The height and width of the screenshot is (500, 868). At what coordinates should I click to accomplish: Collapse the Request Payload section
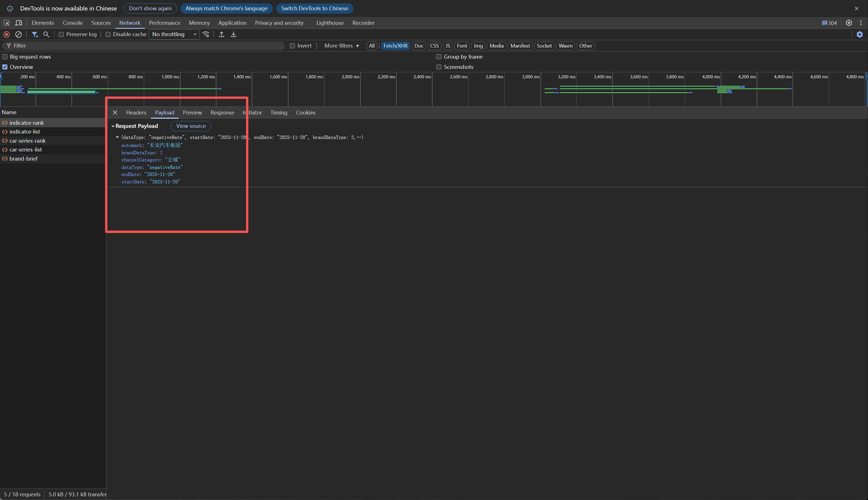[113, 126]
